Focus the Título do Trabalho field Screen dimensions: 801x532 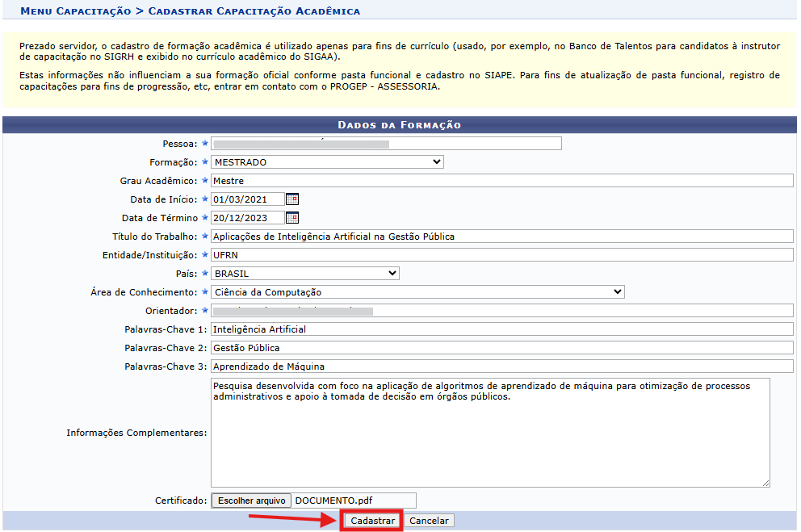click(x=502, y=237)
